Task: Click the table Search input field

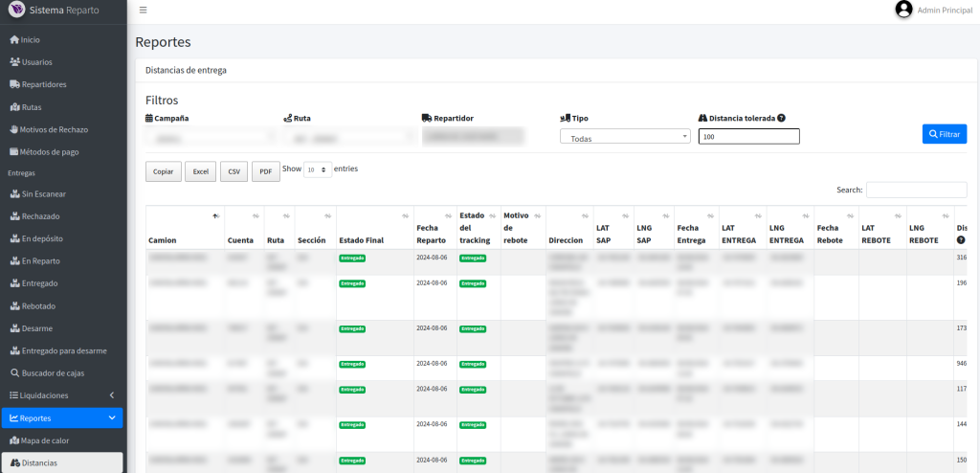Action: tap(916, 190)
